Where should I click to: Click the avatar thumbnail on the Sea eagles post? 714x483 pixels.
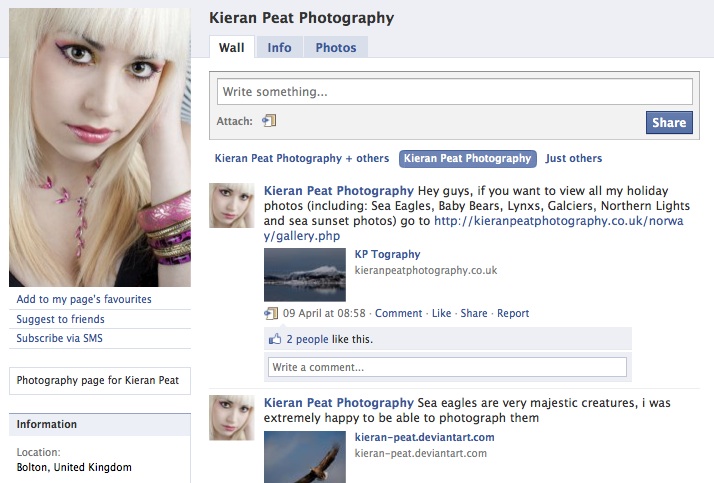coord(232,417)
